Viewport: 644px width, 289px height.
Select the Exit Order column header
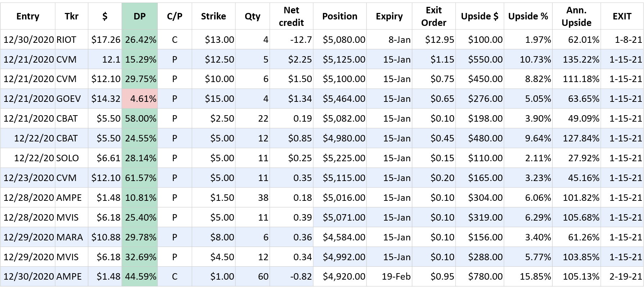434,16
